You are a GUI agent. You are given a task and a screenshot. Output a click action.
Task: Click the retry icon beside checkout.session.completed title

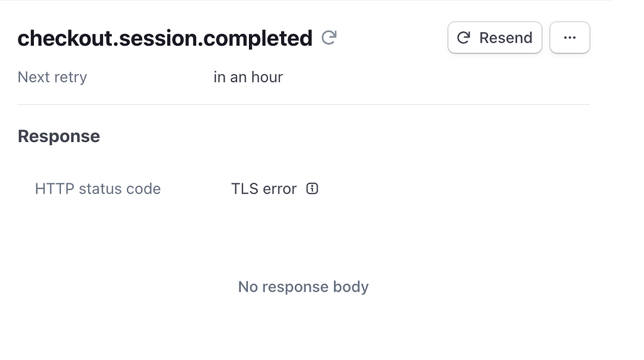point(329,38)
